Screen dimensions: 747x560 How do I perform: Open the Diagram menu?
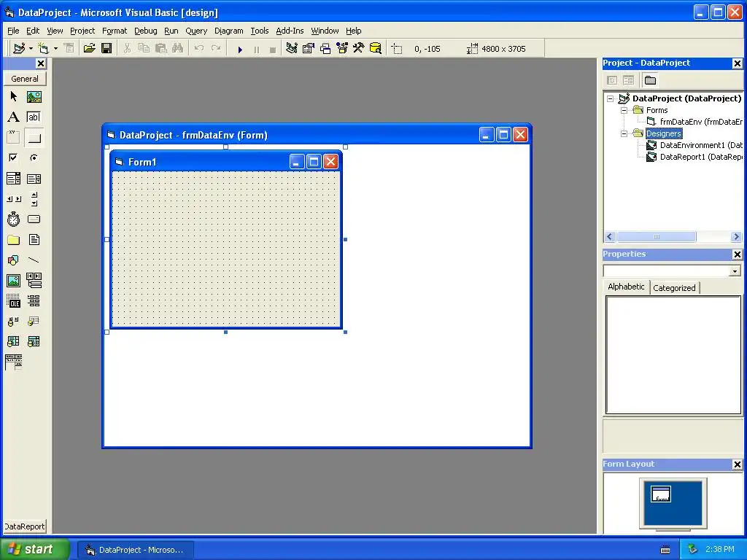click(x=228, y=31)
